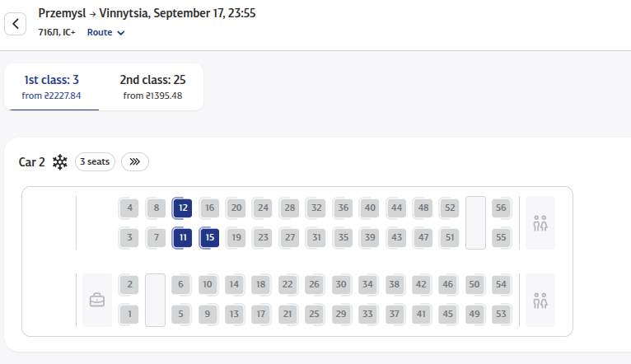The width and height of the screenshot is (631, 364).
Task: Click the chevron next to Route
Action: pos(121,33)
